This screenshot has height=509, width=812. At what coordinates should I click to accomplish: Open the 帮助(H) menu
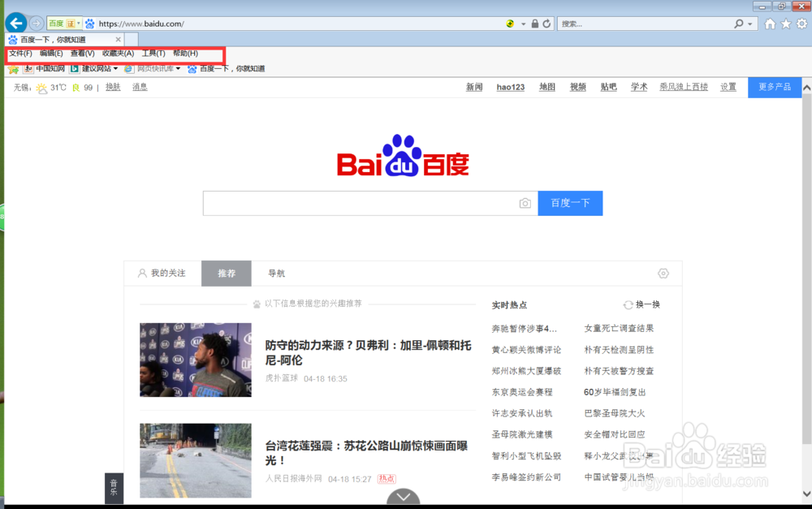185,54
